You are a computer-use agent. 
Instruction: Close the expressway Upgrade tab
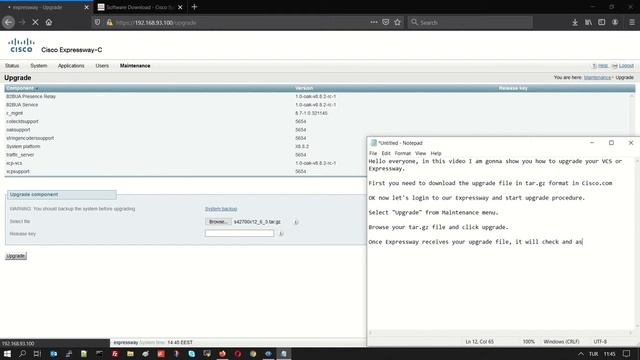(86, 7)
